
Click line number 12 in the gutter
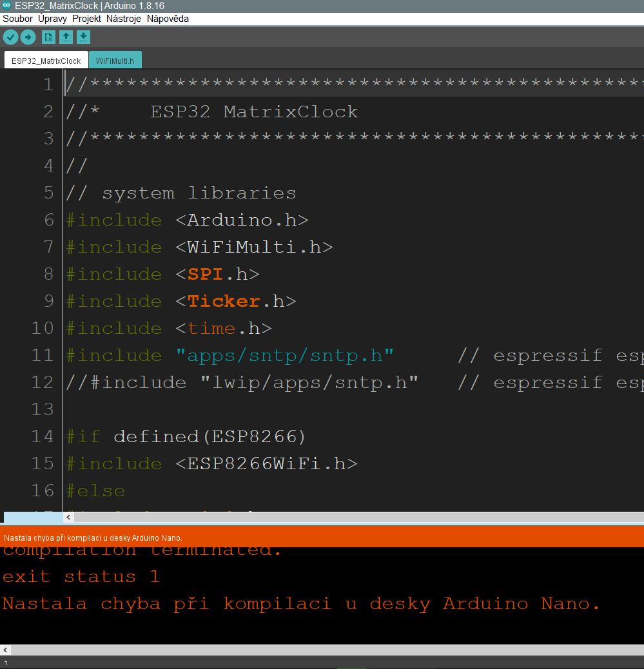coord(43,382)
